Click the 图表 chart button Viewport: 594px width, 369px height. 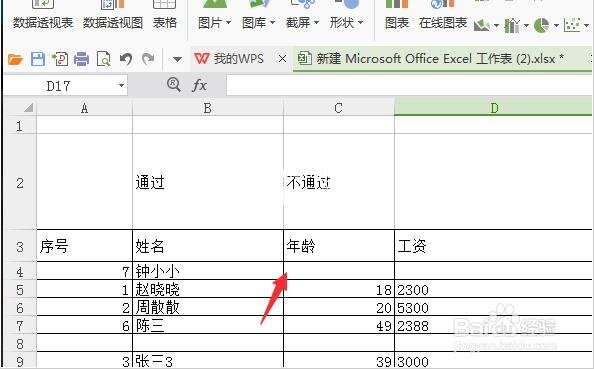tap(397, 15)
